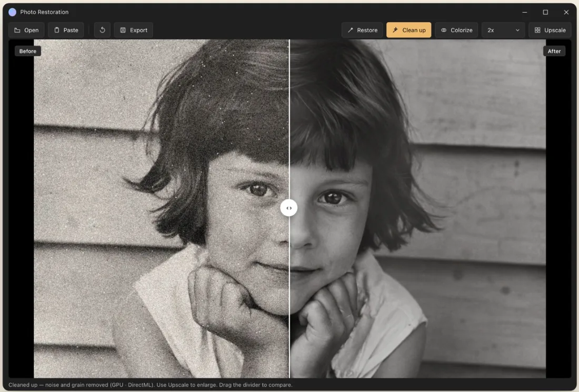Viewport: 579px width, 392px height.
Task: Export the restored photo
Action: [133, 31]
